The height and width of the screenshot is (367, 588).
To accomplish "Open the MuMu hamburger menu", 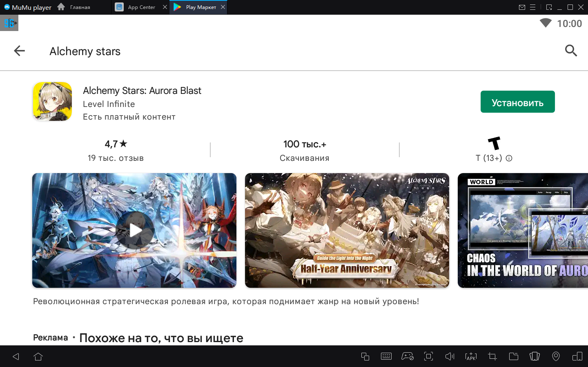I will [x=532, y=7].
